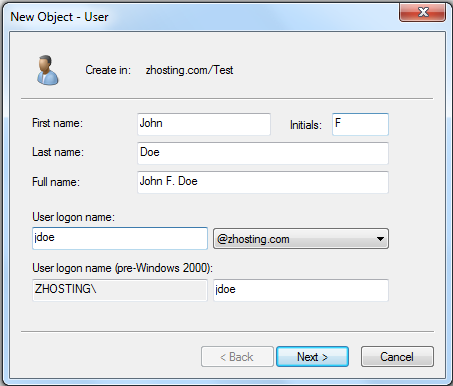The height and width of the screenshot is (386, 453).
Task: Click the pre-Windows 2000 logon name field
Action: pos(301,290)
